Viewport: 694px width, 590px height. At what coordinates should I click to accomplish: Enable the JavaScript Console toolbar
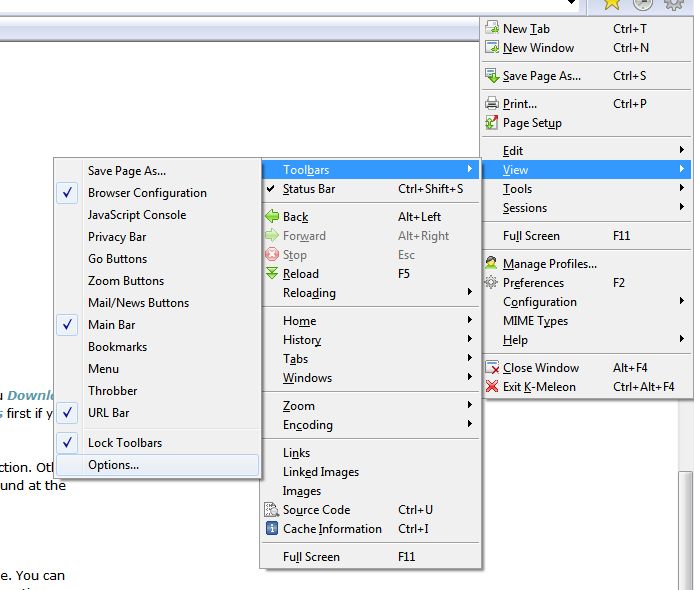click(x=158, y=215)
